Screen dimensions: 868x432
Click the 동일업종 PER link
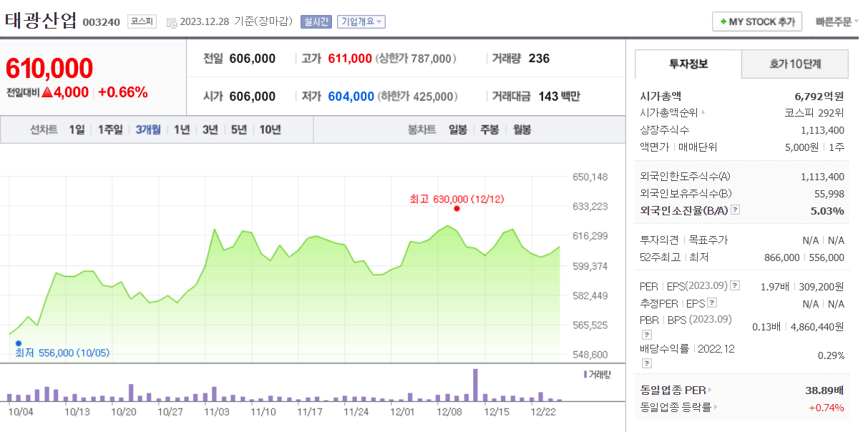(673, 391)
